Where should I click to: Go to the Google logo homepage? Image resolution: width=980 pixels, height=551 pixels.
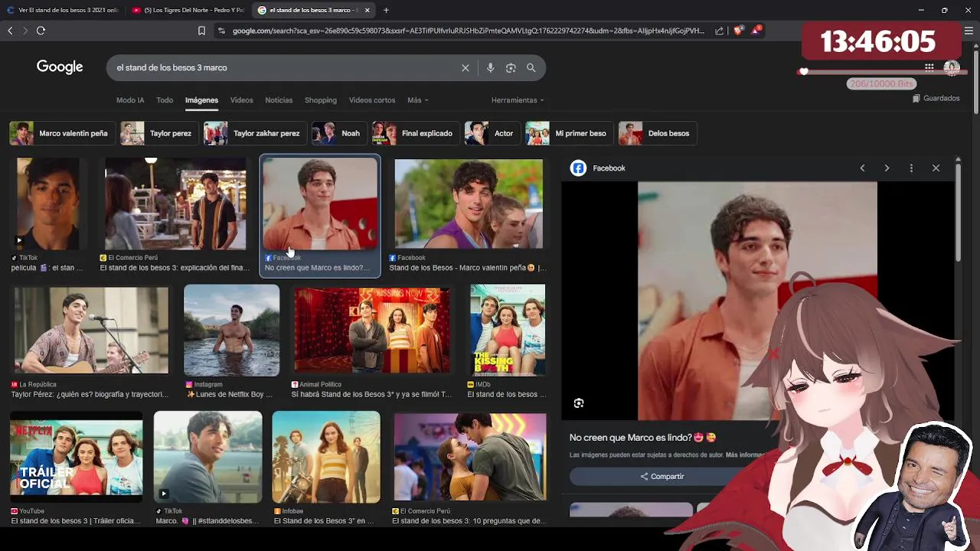click(60, 67)
